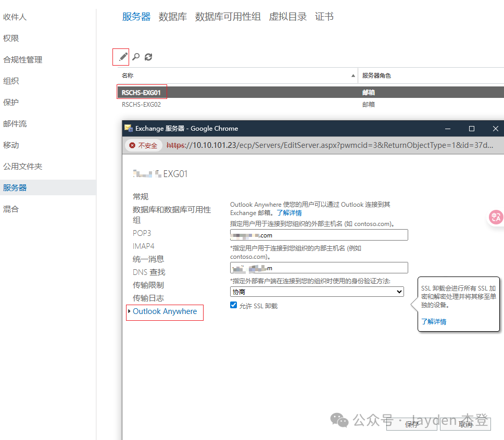Select the 证书 tab
Image resolution: width=504 pixels, height=440 pixels.
[x=324, y=17]
